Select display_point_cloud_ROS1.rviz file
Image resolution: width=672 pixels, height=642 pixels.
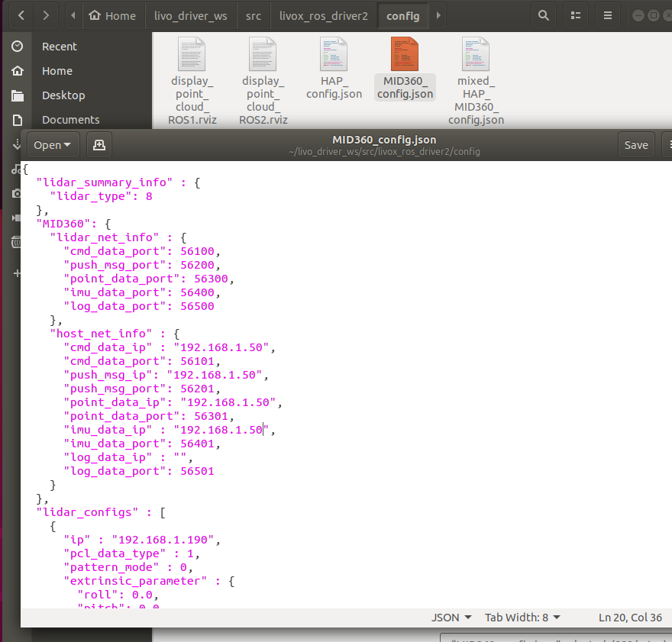(x=192, y=82)
